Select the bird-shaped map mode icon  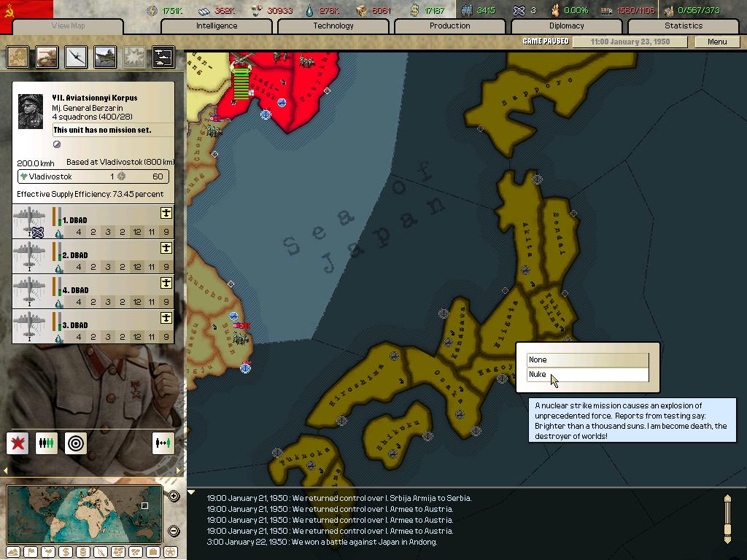pyautogui.click(x=48, y=553)
